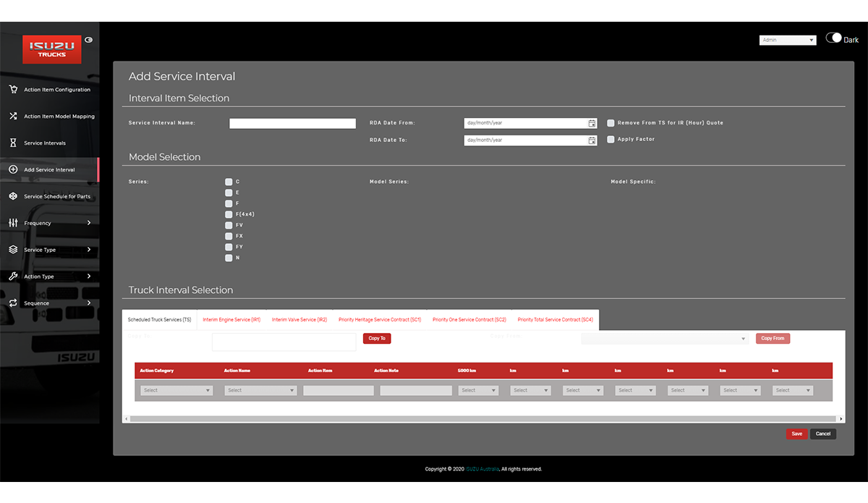Click the Service Intervals hourglass icon
The width and height of the screenshot is (868, 503).
point(13,143)
